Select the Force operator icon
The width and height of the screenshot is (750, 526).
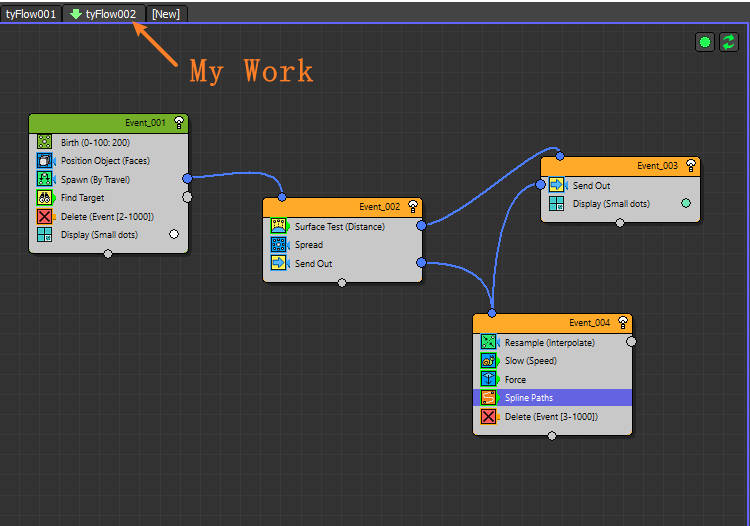point(488,379)
